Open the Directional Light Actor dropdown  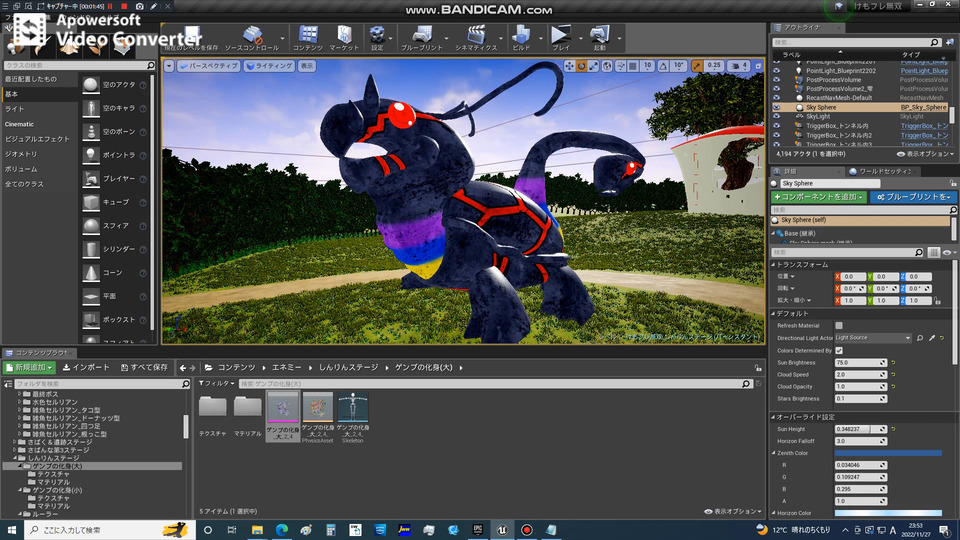pyautogui.click(x=873, y=338)
